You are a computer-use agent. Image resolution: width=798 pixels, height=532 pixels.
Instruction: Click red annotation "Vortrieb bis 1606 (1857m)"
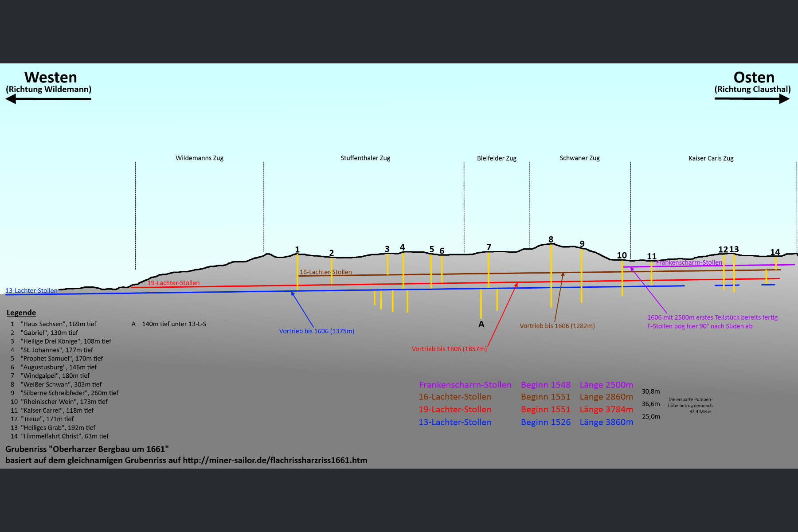(449, 349)
